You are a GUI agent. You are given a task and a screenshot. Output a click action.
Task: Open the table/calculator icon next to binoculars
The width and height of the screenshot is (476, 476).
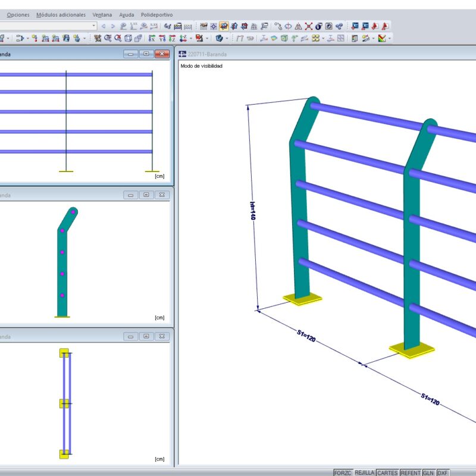point(177,26)
